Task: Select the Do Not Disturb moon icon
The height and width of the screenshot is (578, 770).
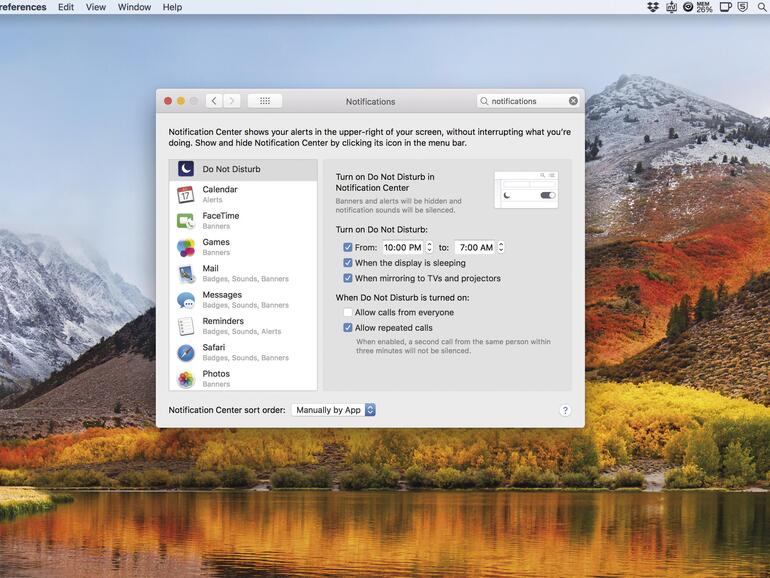Action: tap(186, 169)
